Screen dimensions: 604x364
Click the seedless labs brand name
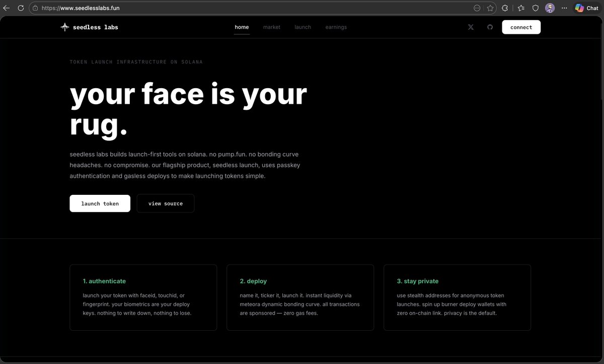pyautogui.click(x=95, y=27)
